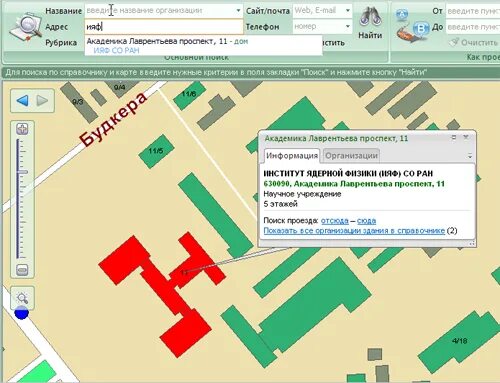Close the building info popup
This screenshot has width=500, height=383.
click(x=466, y=137)
